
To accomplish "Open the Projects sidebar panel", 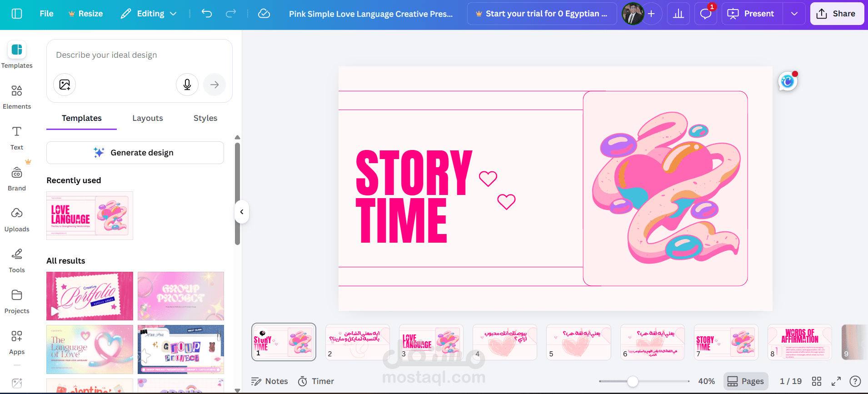I will tap(17, 301).
